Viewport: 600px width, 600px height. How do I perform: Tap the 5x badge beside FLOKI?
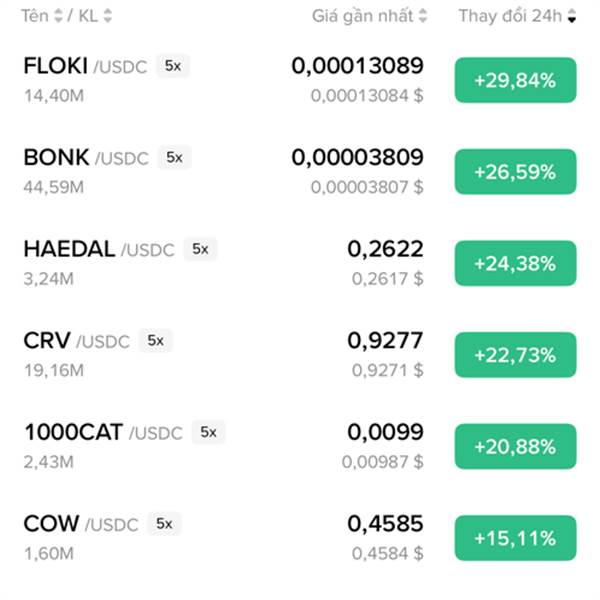173,66
